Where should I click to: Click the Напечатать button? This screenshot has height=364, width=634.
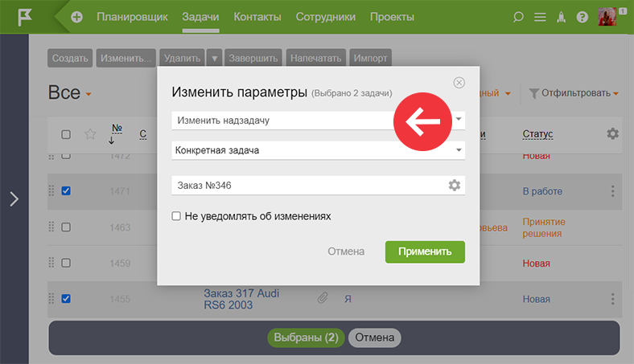point(315,58)
